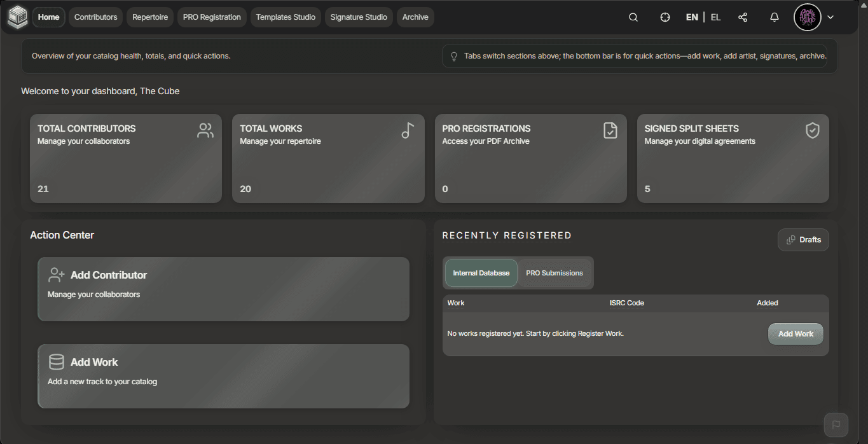Switch language to EL

tap(715, 17)
